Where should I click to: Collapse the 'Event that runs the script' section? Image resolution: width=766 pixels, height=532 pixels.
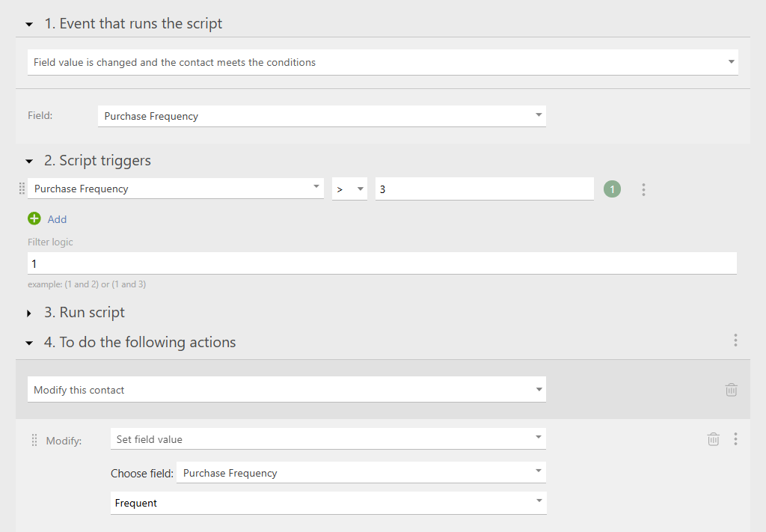point(29,24)
